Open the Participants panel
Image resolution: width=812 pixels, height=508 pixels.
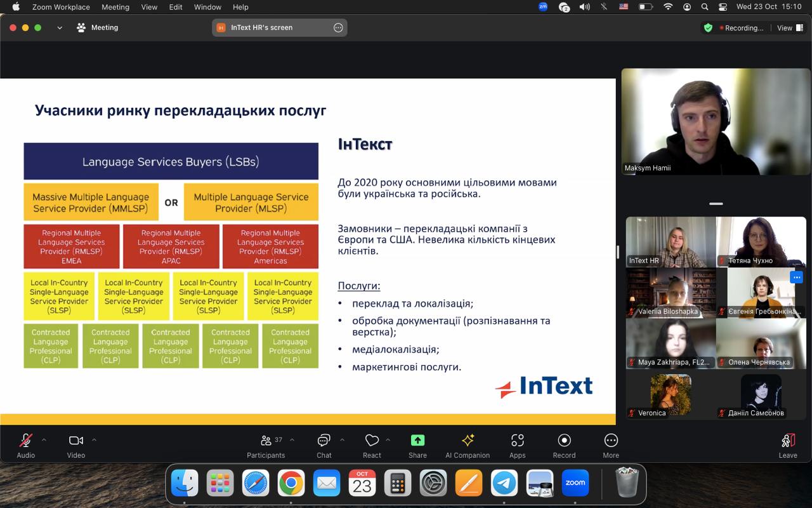pos(266,445)
